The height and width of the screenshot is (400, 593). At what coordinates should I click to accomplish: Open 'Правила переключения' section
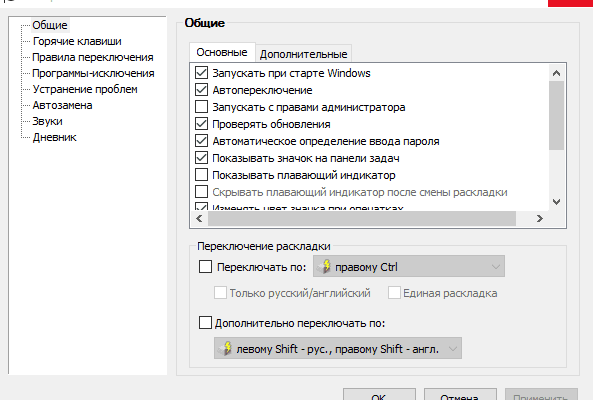tap(93, 57)
